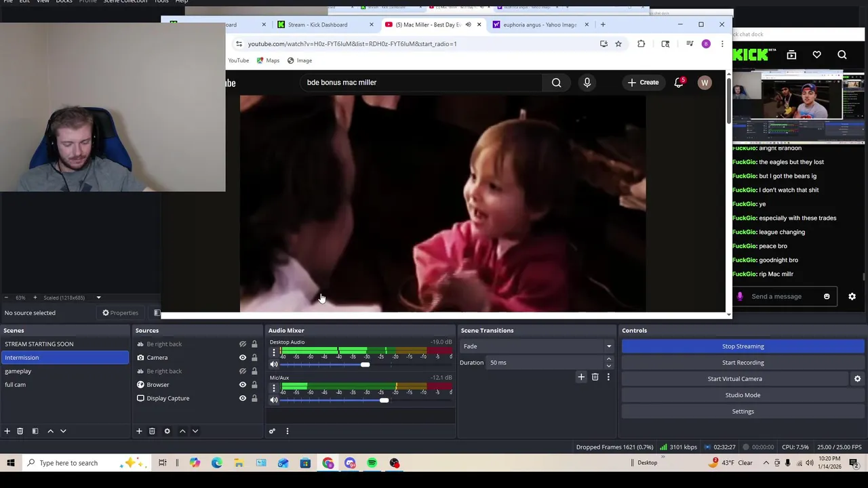Screen dimensions: 868x488
Task: Open scene filters icon in Scenes toolbar
Action: (35, 431)
